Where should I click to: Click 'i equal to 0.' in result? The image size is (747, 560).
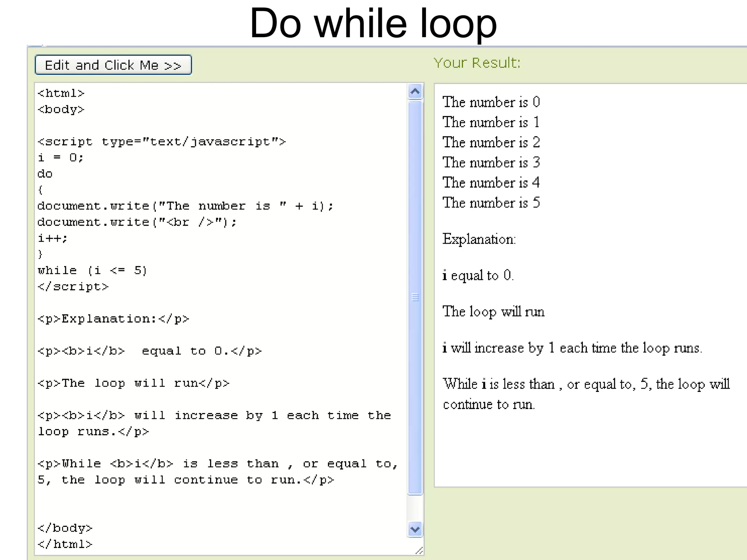click(x=478, y=275)
